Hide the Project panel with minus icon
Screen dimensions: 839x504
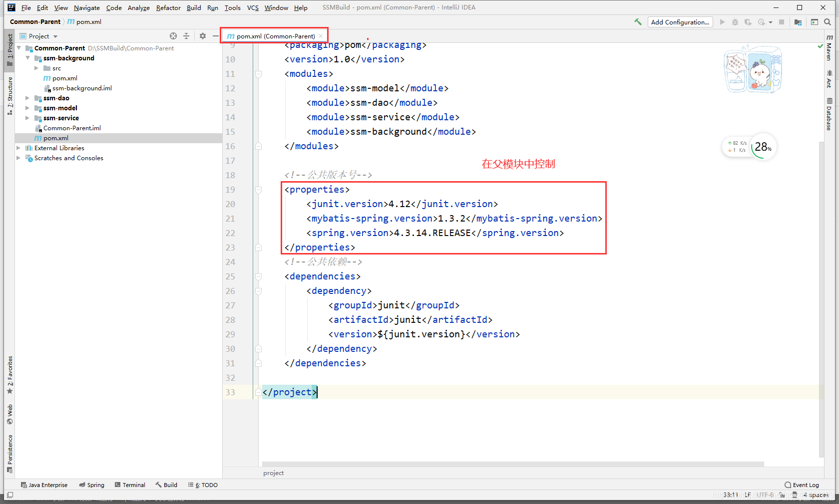pos(215,36)
